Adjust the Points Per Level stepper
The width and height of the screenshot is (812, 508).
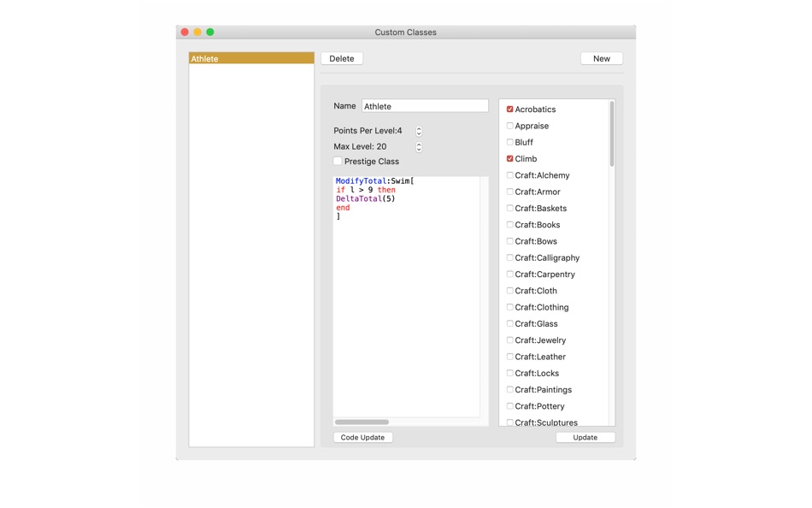419,131
